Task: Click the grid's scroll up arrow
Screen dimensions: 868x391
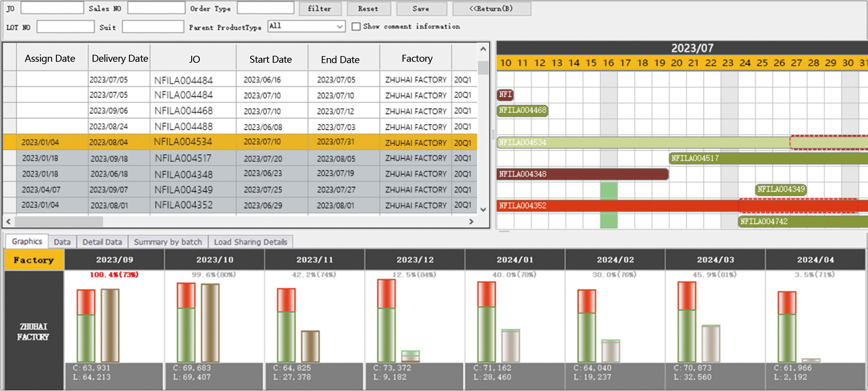Action: pyautogui.click(x=483, y=49)
